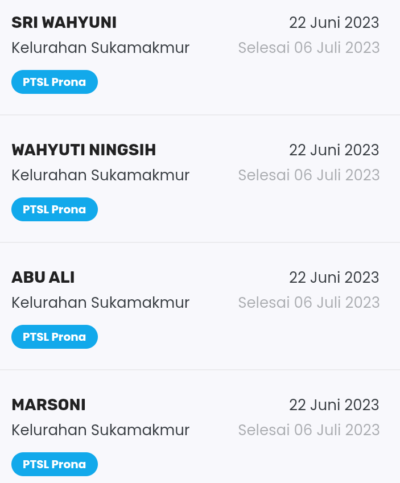Click Kelurahan Sukamakmur under SRI WAHYUNI
This screenshot has height=483, width=400.
point(100,48)
